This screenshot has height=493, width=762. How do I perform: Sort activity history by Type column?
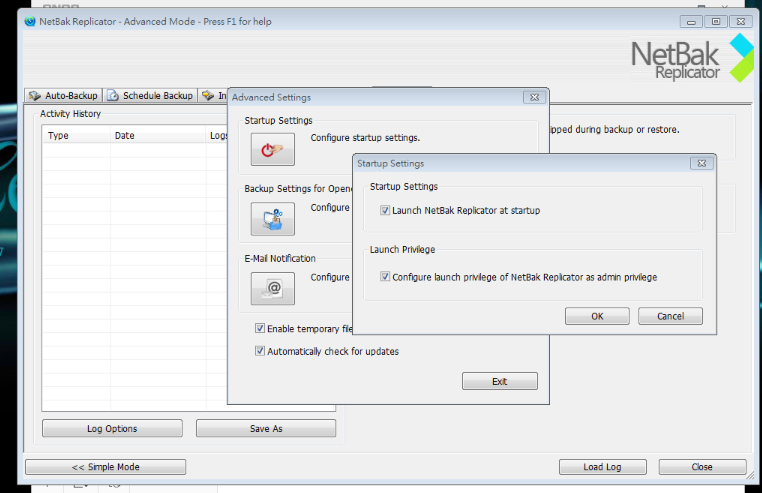(x=76, y=136)
